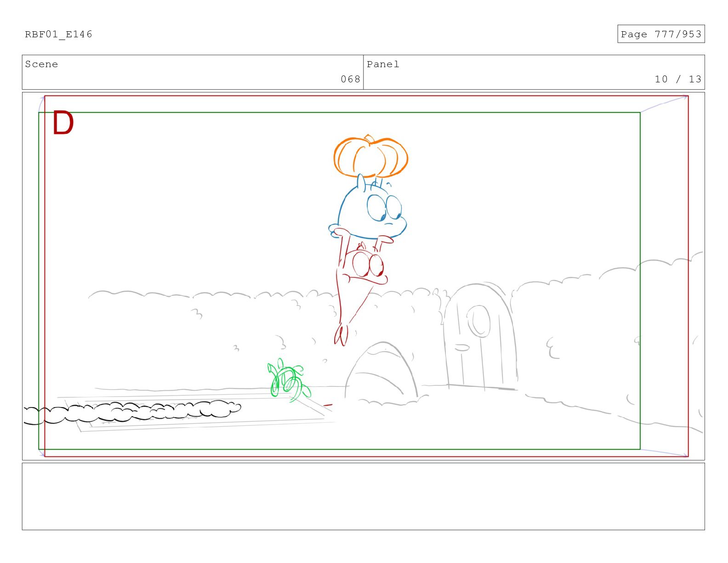Click the empty notes box below the panel
Image resolution: width=728 pixels, height=563 pixels.
[363, 496]
